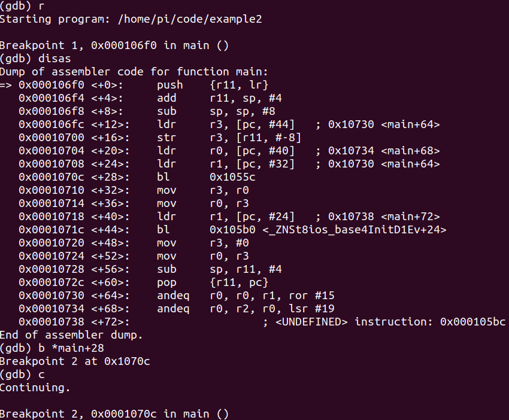
Task: Click the current instruction arrow marker
Action: pos(6,85)
